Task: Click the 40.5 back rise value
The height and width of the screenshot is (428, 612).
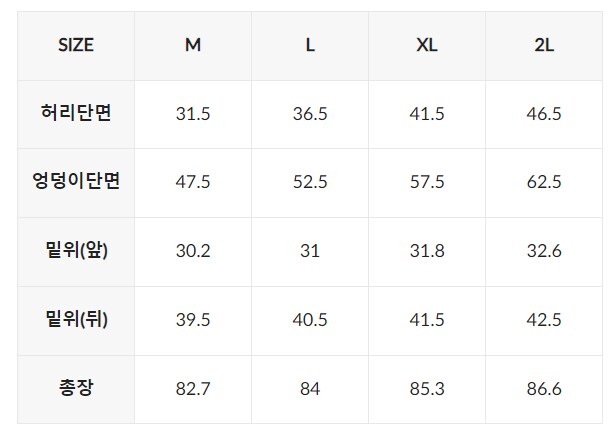Action: click(310, 320)
